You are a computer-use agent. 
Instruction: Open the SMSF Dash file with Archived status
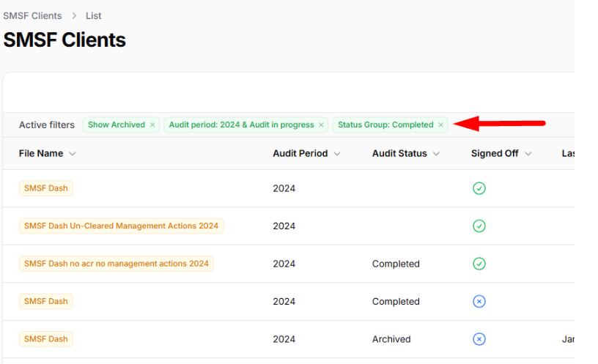45,339
